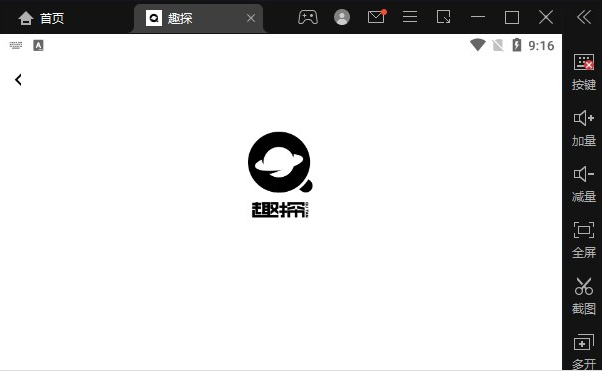Open the mail messages icon
This screenshot has height=371, width=602.
[x=377, y=17]
